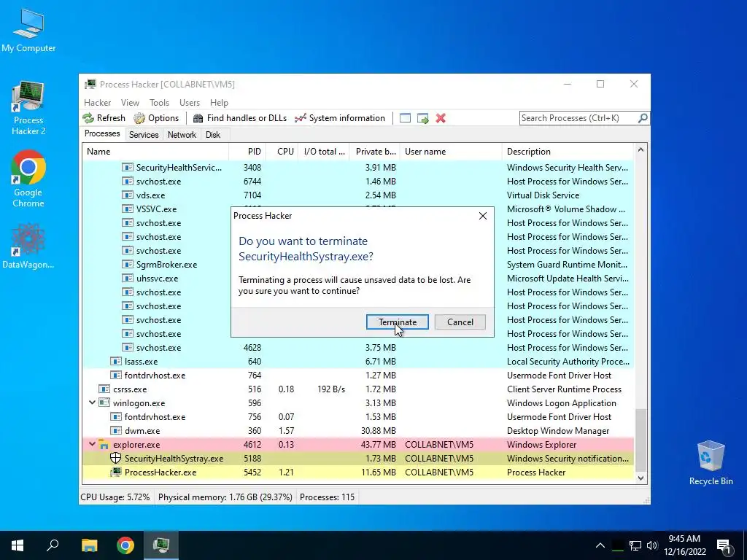Image resolution: width=747 pixels, height=560 pixels.
Task: Switch to the Network tab
Action: coord(182,135)
